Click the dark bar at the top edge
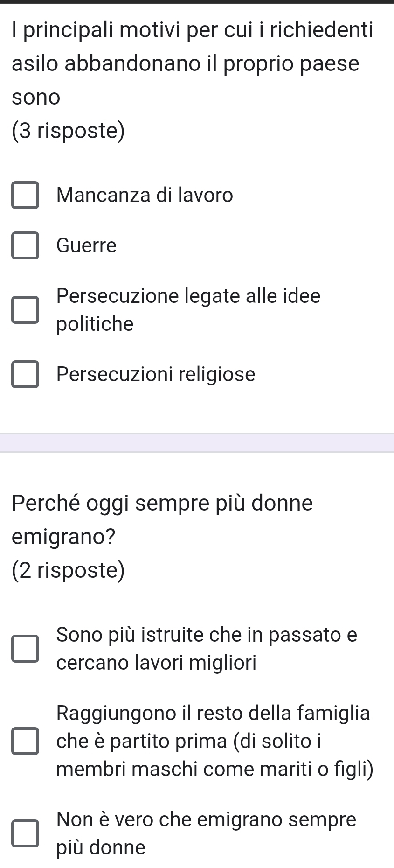 point(197,2)
